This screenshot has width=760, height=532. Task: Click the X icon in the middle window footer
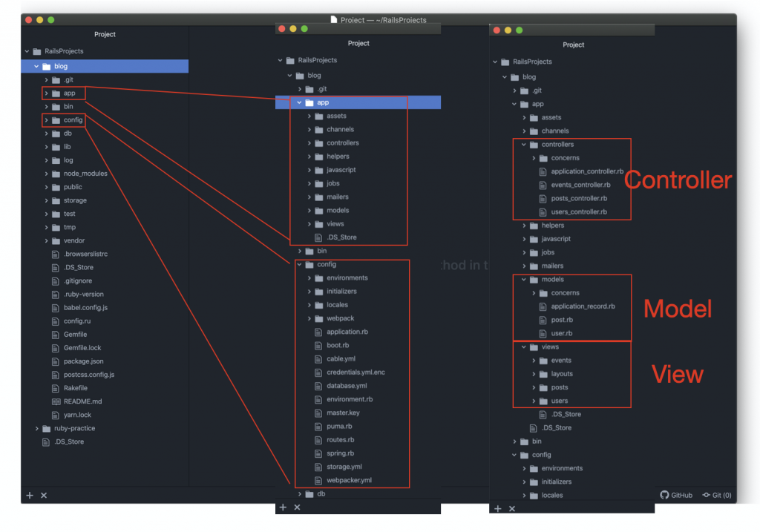click(297, 508)
